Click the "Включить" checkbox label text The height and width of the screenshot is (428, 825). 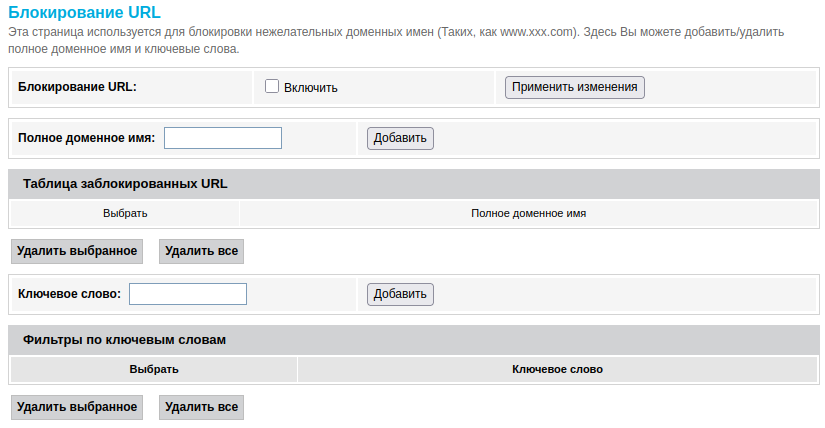[311, 88]
